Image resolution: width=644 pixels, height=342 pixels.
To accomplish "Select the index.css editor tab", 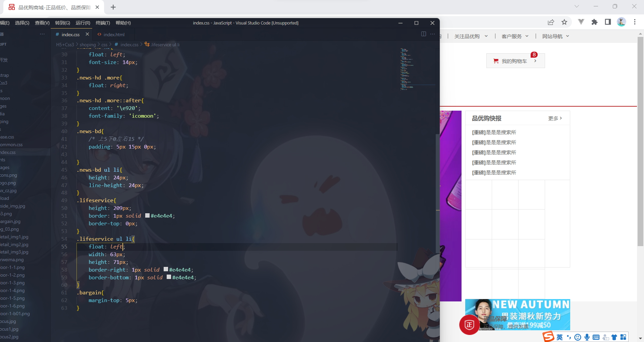I will click(x=70, y=35).
